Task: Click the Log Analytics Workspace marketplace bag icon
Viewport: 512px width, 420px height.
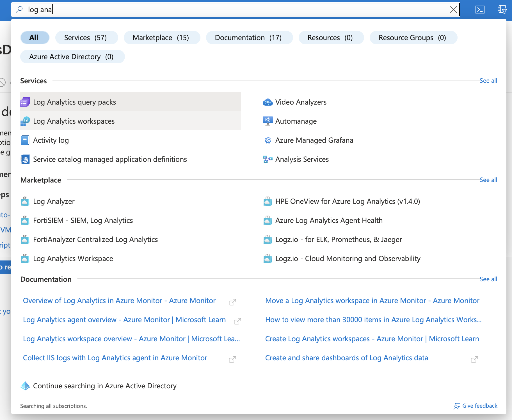Action: [x=25, y=259]
